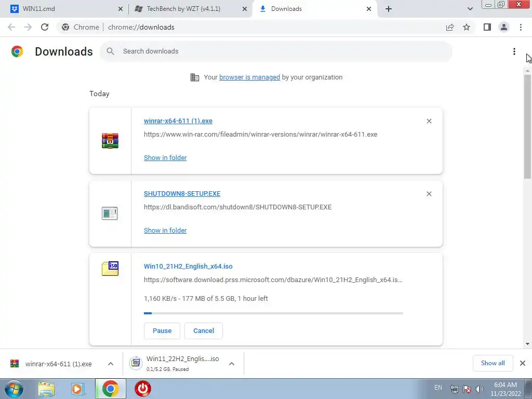Click the Win10 ISO file icon

110,269
